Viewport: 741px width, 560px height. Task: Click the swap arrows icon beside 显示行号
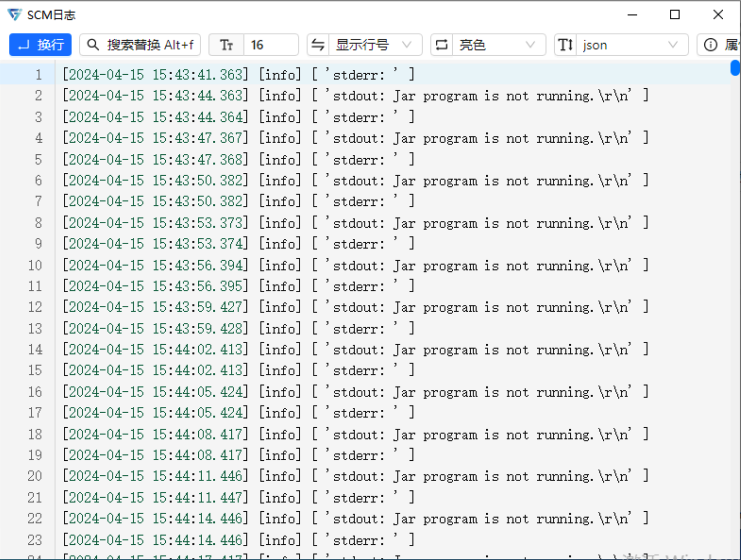(318, 45)
